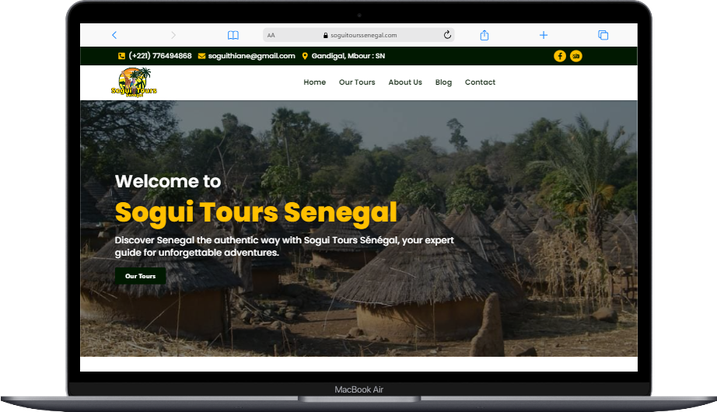The height and width of the screenshot is (412, 717).
Task: Open the About Us menu item
Action: pyautogui.click(x=405, y=82)
